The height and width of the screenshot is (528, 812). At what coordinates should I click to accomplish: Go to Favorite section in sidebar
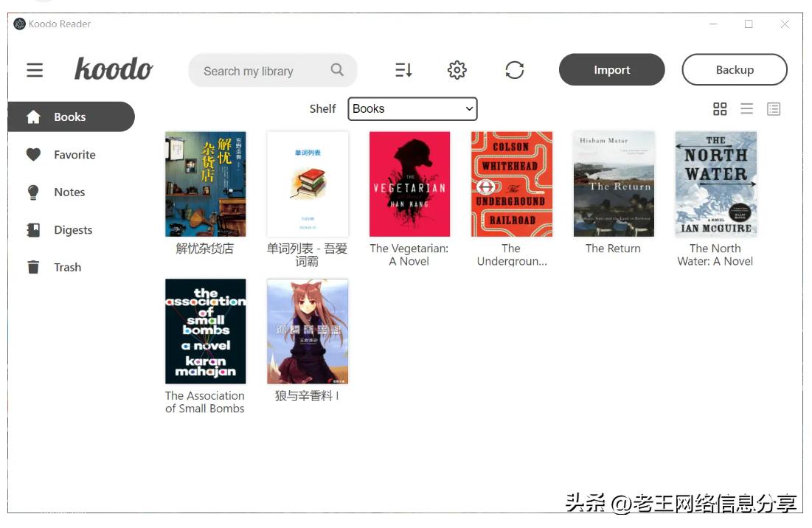click(x=74, y=154)
